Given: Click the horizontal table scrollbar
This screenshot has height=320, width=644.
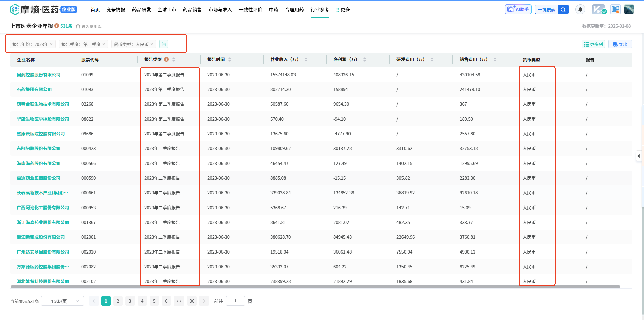Looking at the screenshot, I should (x=315, y=287).
